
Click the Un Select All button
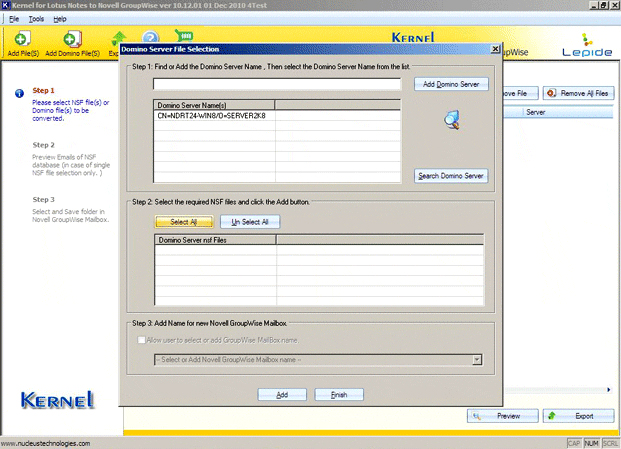point(250,222)
